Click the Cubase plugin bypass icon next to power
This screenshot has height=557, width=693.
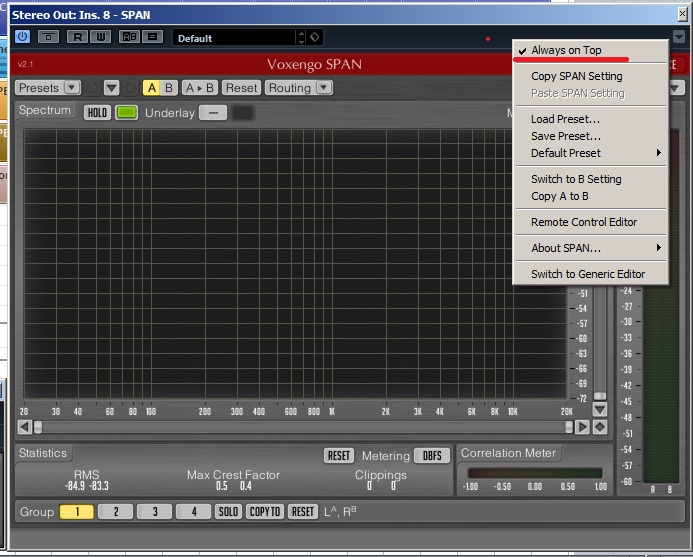tap(49, 37)
